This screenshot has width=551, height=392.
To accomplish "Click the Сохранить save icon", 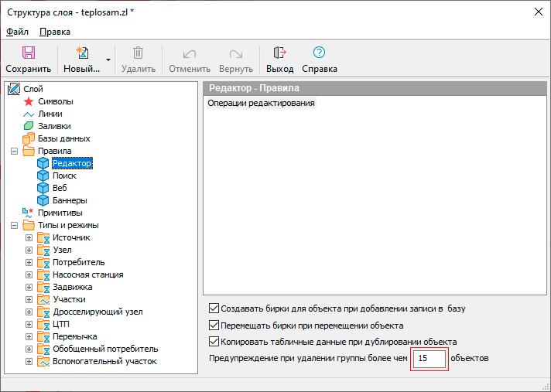I will point(28,53).
